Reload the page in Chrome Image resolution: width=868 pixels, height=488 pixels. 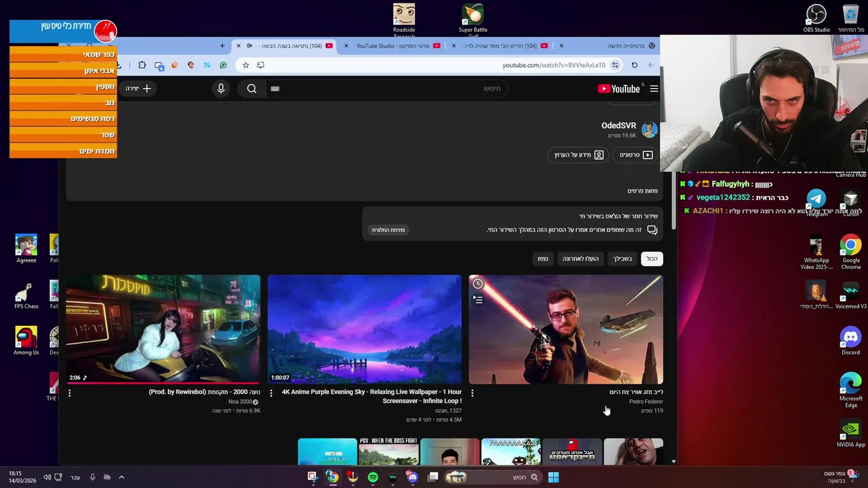click(x=634, y=65)
